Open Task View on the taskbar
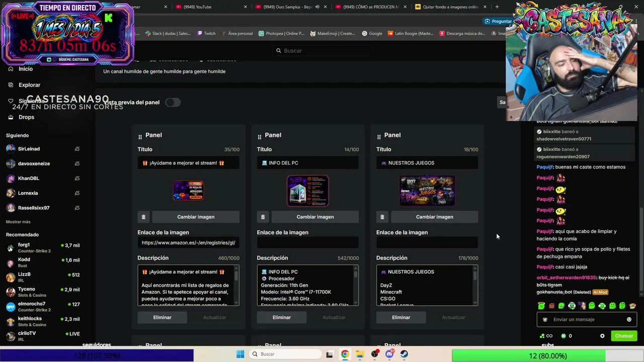The height and width of the screenshot is (362, 644). click(330, 354)
